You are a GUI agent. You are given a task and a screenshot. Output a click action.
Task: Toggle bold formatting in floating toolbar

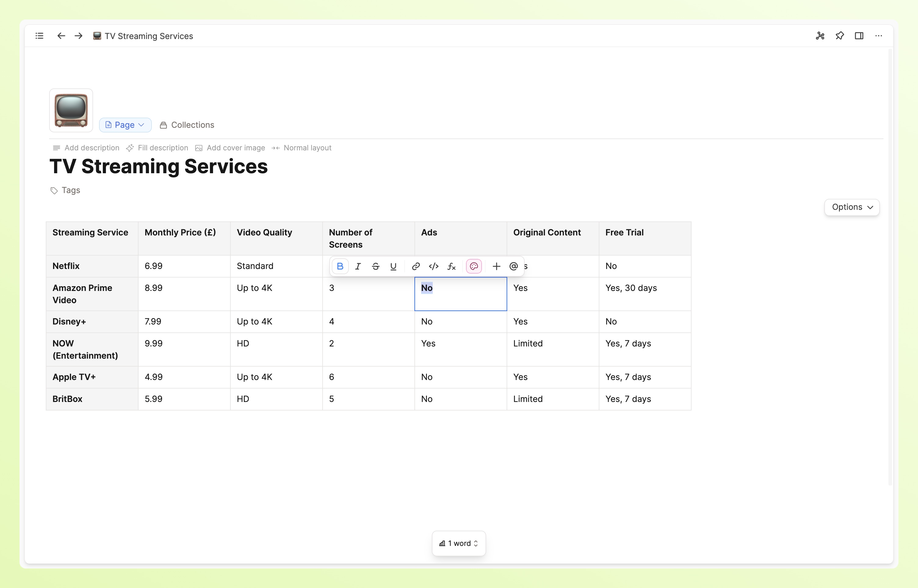[x=340, y=266]
